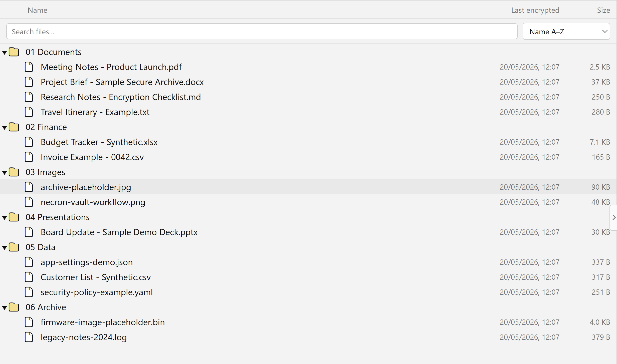Open the Name A–Z sort dropdown
This screenshot has width=617, height=364.
coord(566,32)
